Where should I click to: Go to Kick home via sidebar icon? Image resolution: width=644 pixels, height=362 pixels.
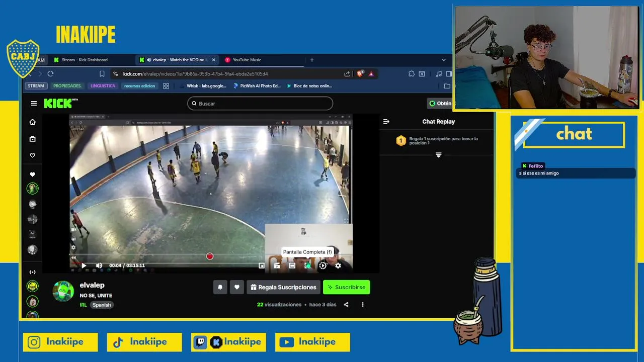(x=33, y=122)
